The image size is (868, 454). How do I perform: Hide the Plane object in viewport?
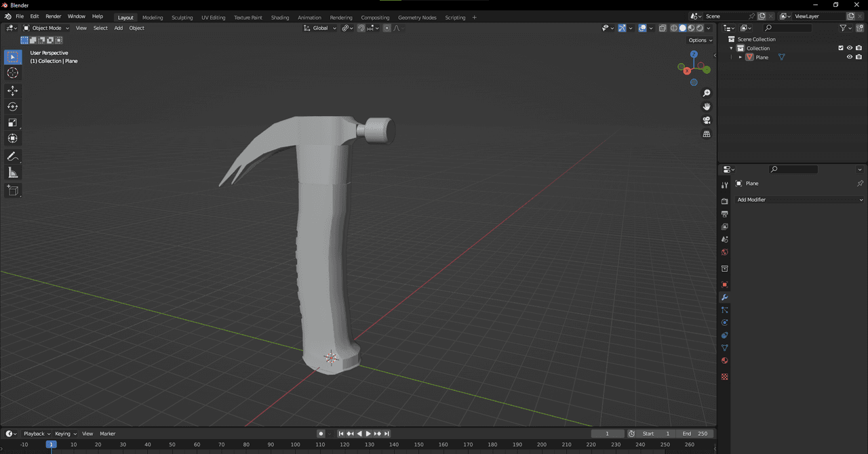point(849,58)
